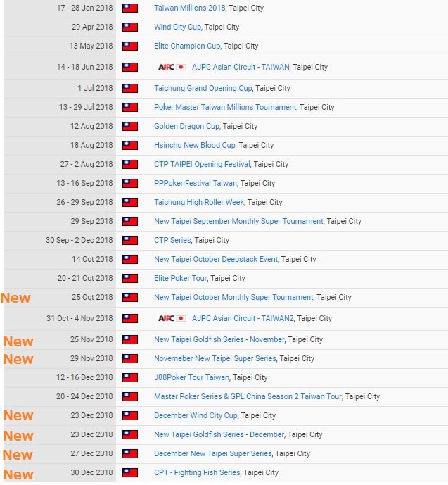
Task: Click Taiwan flag beside J88Poker Tour Taiwan
Action: [x=130, y=378]
